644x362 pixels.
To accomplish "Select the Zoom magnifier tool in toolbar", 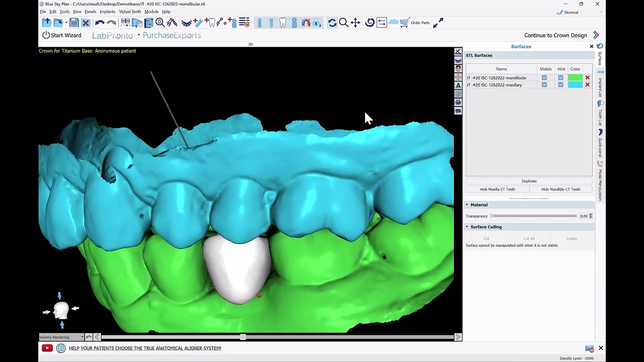I will pyautogui.click(x=344, y=23).
